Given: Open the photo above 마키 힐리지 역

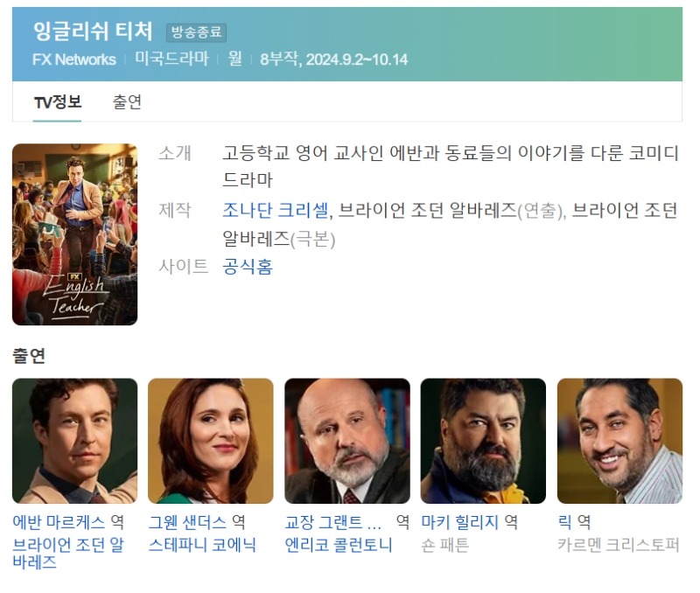Looking at the screenshot, I should [483, 441].
